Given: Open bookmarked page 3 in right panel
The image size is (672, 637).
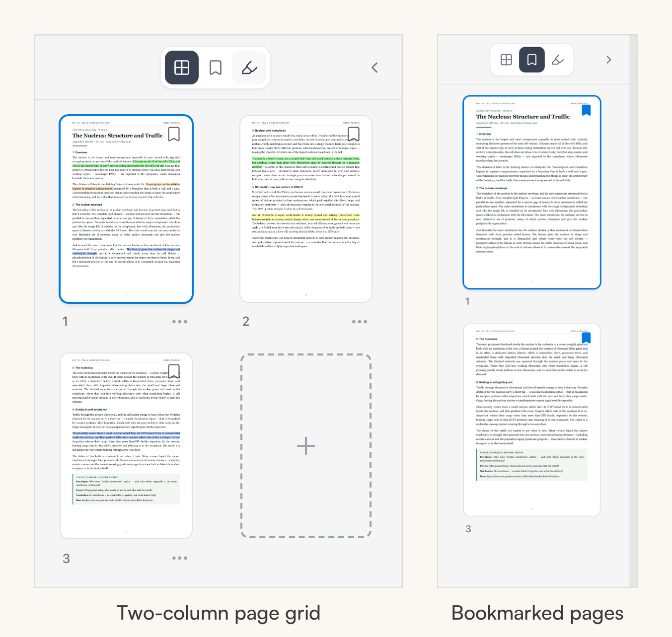Looking at the screenshot, I should 532,420.
